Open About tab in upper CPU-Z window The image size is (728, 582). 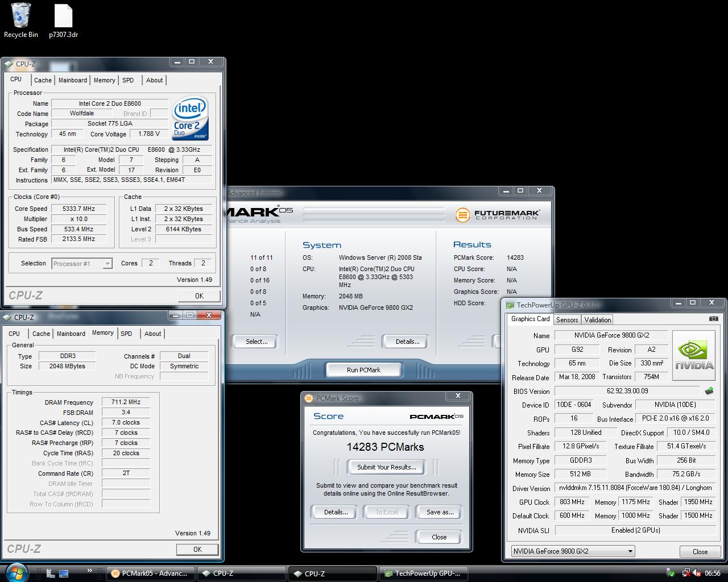tap(154, 80)
